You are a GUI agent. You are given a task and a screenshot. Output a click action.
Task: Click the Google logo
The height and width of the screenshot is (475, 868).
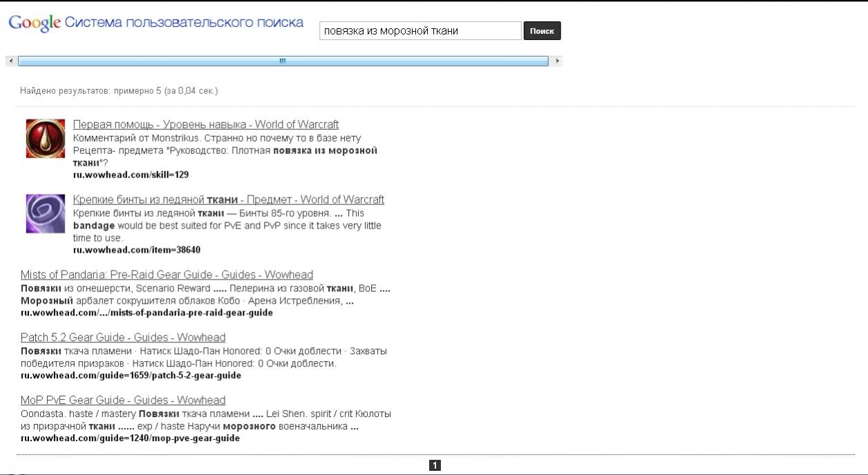point(35,23)
